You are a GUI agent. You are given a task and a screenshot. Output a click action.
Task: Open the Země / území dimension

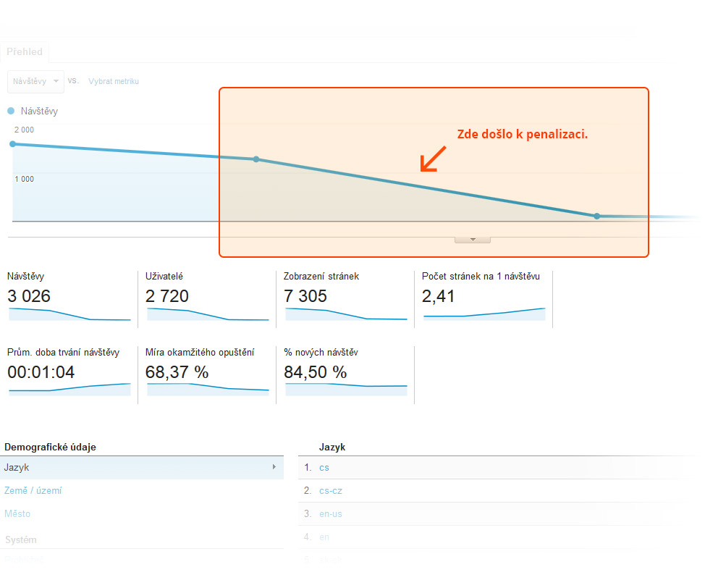pos(33,491)
